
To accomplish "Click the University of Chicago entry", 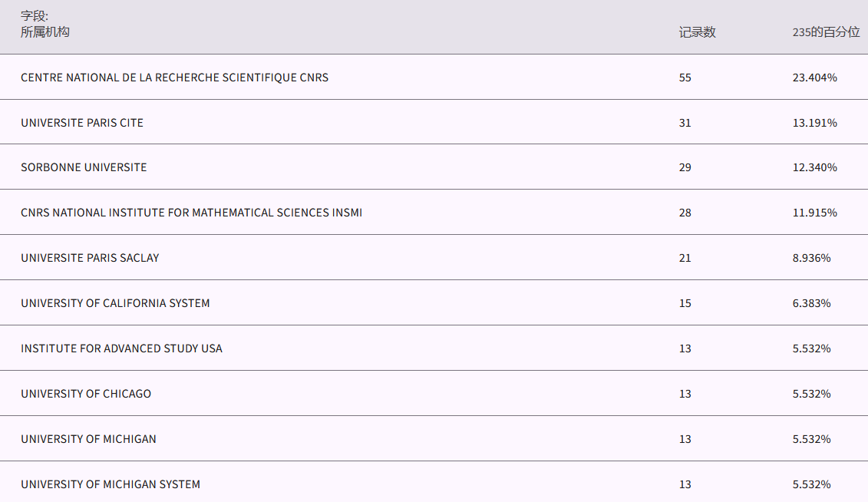I will pyautogui.click(x=86, y=394).
